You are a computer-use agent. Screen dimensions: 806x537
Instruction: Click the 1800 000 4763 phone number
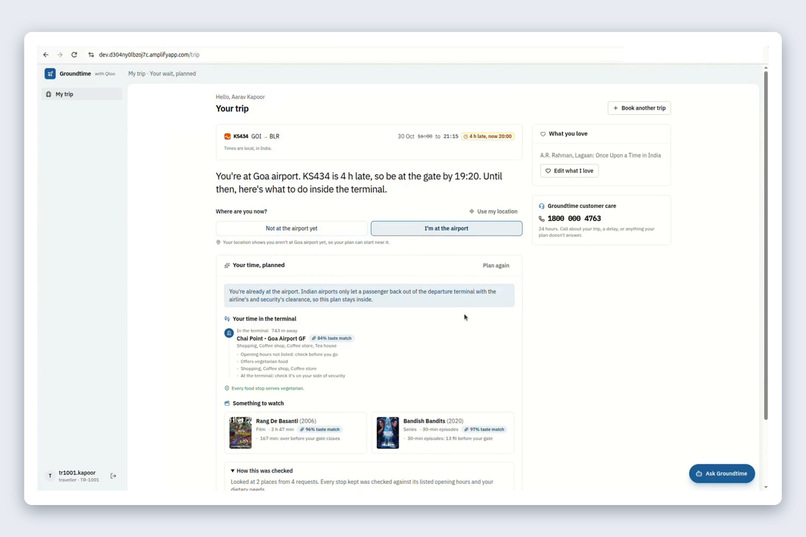click(574, 218)
